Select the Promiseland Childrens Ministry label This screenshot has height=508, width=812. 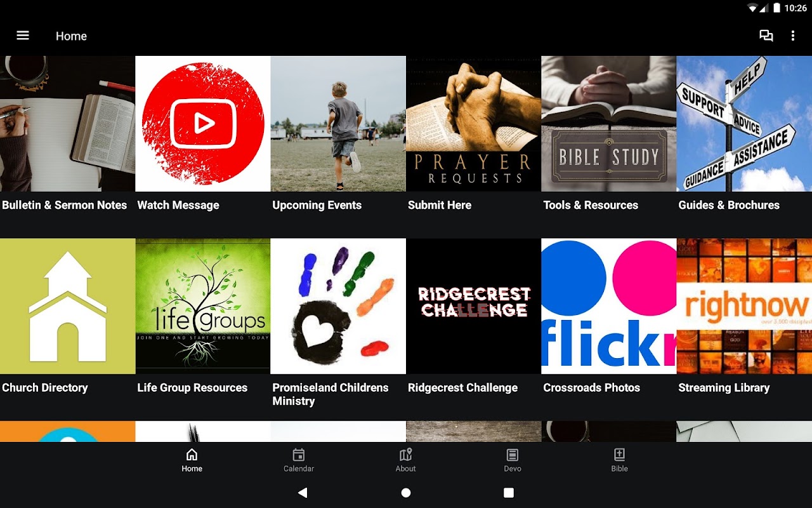(x=331, y=394)
